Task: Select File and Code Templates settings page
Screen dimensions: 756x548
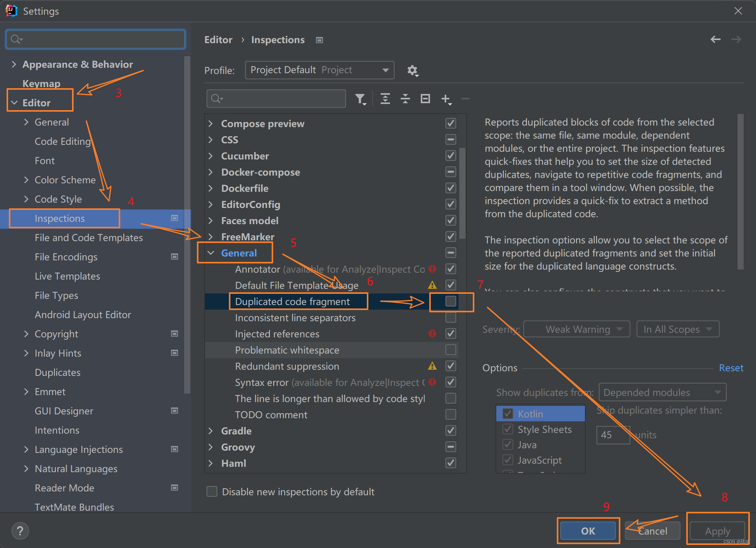Action: [x=89, y=238]
